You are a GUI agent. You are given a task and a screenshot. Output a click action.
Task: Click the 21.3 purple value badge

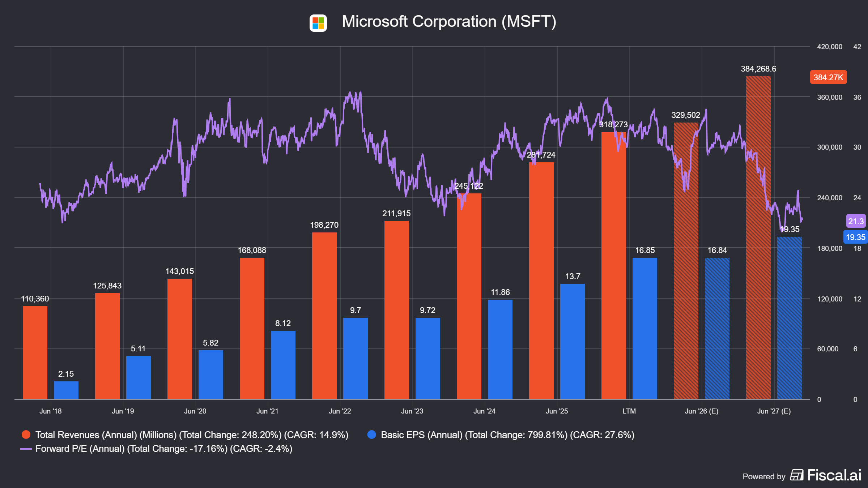(856, 221)
